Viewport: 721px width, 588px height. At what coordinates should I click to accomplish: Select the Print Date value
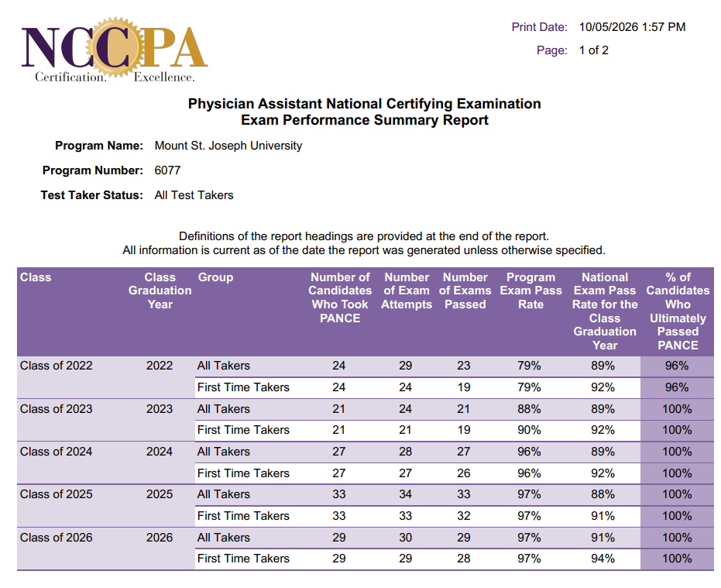coord(632,27)
